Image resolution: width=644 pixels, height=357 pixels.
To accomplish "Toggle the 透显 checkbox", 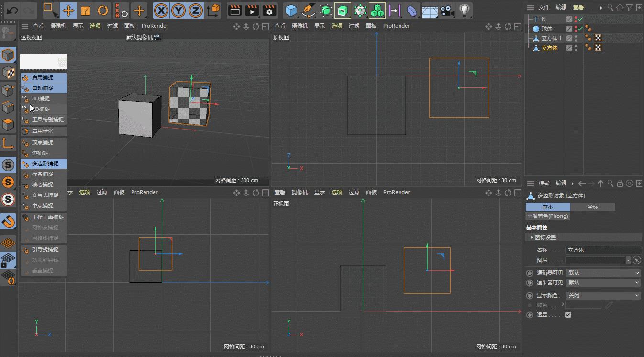I will click(x=568, y=315).
